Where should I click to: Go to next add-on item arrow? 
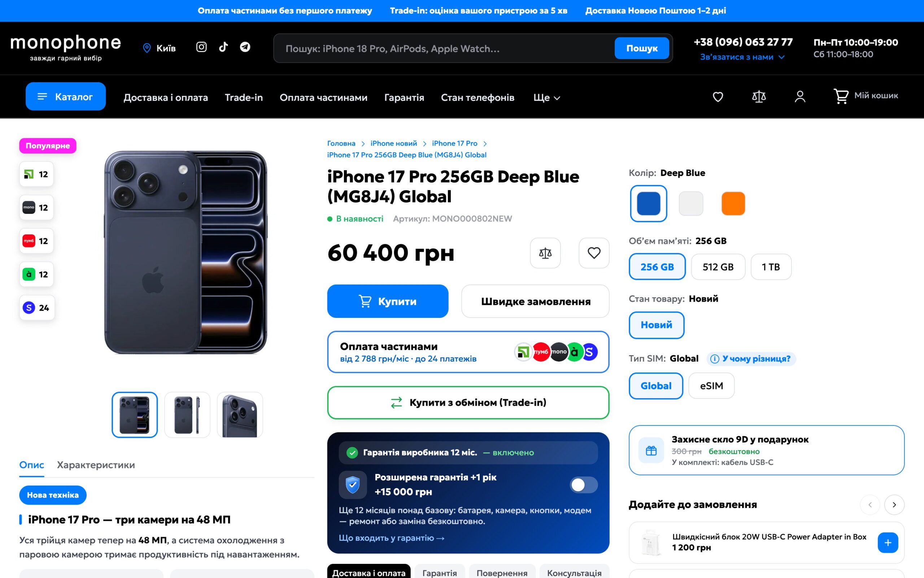click(x=894, y=505)
